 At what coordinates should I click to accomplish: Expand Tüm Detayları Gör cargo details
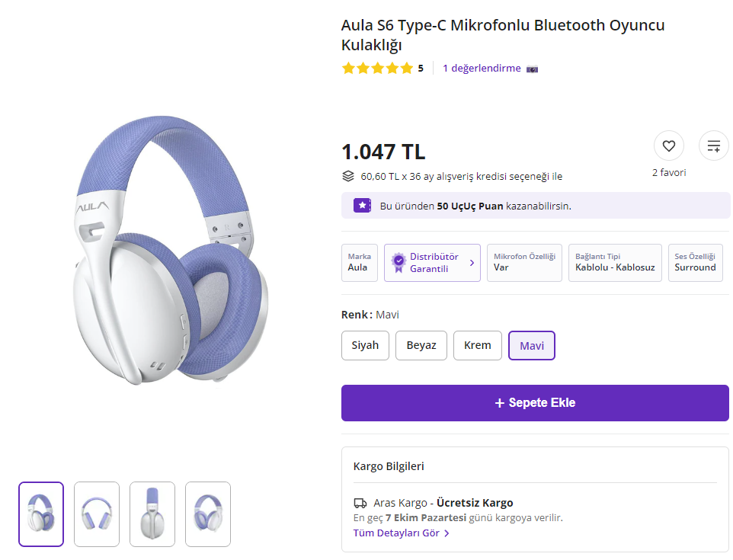pyautogui.click(x=401, y=533)
